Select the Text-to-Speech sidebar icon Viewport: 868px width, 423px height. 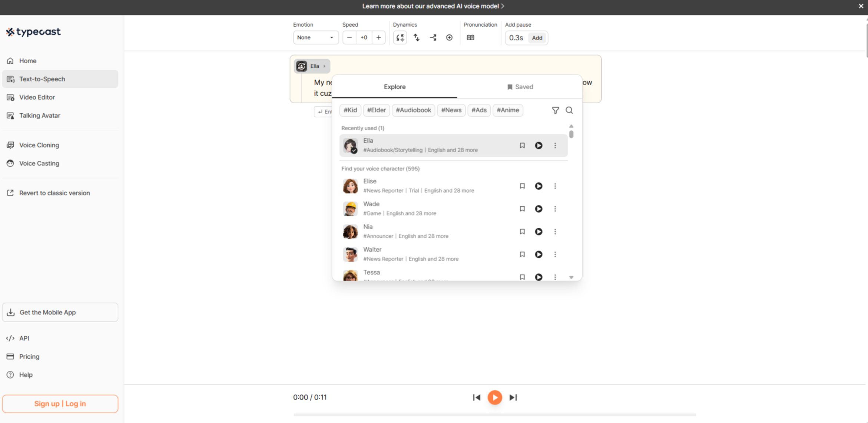point(10,79)
